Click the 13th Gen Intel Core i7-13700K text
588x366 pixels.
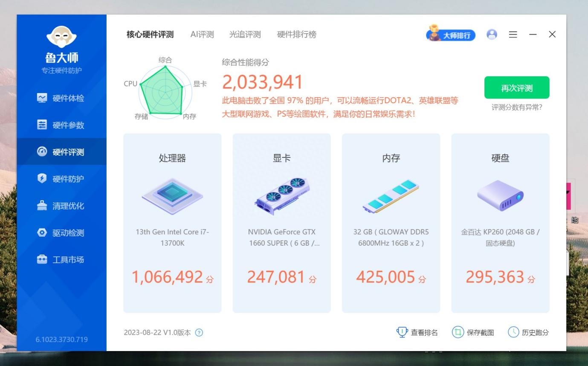tap(172, 238)
